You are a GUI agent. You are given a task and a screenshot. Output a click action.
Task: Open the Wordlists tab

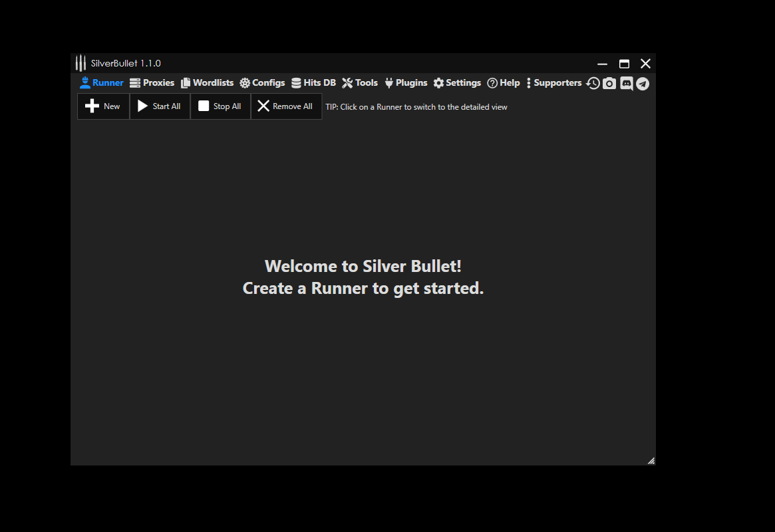(207, 83)
